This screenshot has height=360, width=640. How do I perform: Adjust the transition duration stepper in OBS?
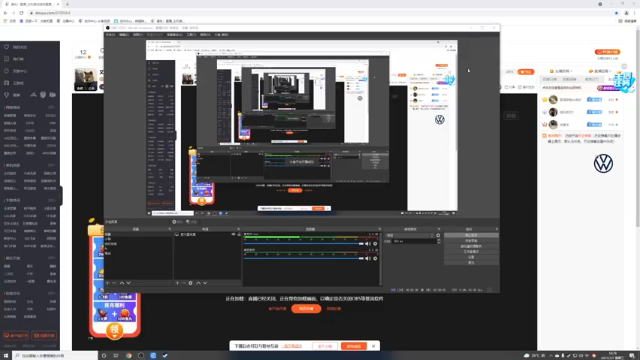(439, 241)
